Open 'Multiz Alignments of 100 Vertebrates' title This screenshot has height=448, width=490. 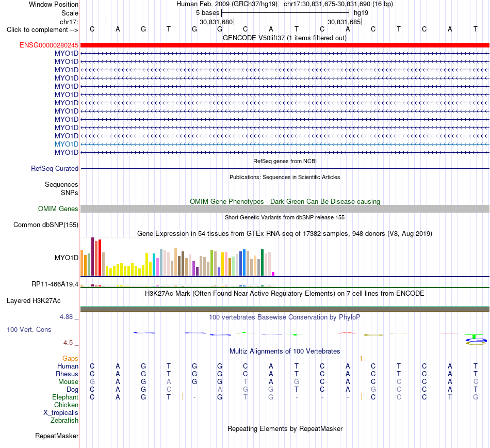[x=284, y=351]
